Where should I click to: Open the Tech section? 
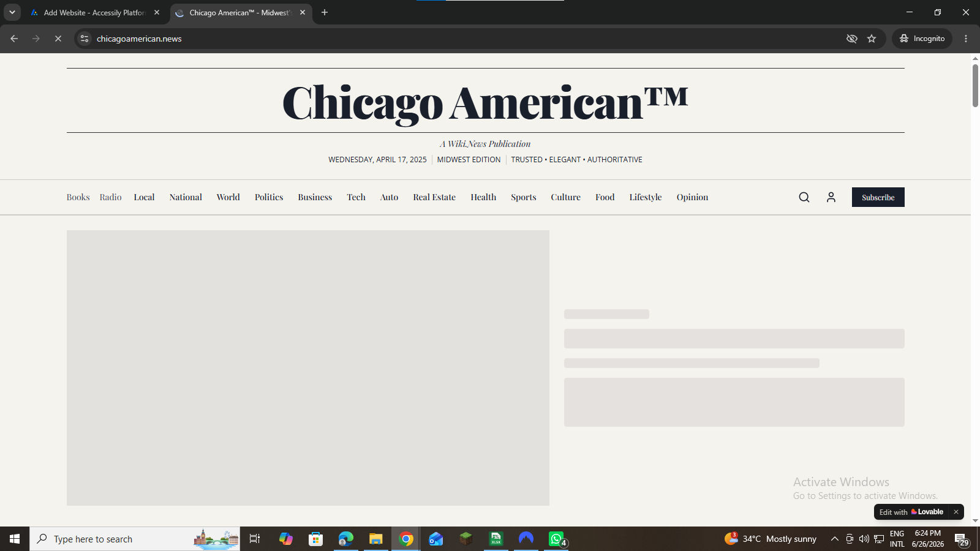click(x=356, y=197)
